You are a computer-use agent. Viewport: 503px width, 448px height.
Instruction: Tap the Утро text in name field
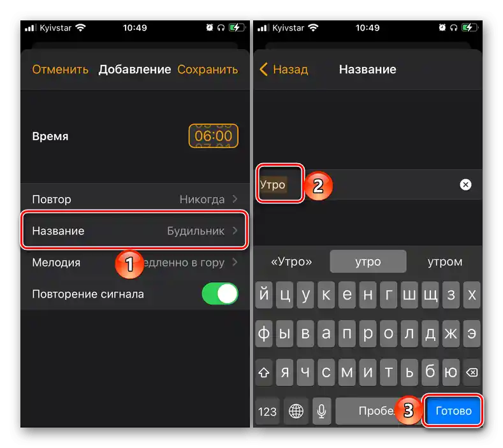click(273, 185)
